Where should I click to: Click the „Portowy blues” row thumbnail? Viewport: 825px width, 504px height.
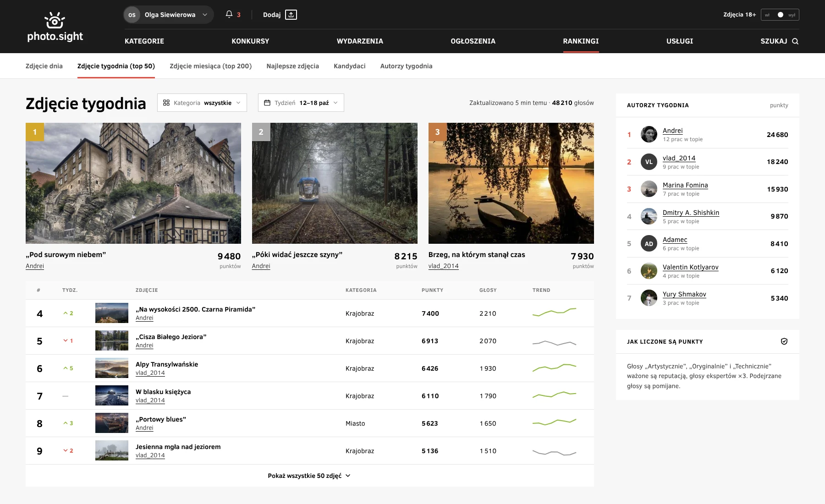(x=112, y=423)
